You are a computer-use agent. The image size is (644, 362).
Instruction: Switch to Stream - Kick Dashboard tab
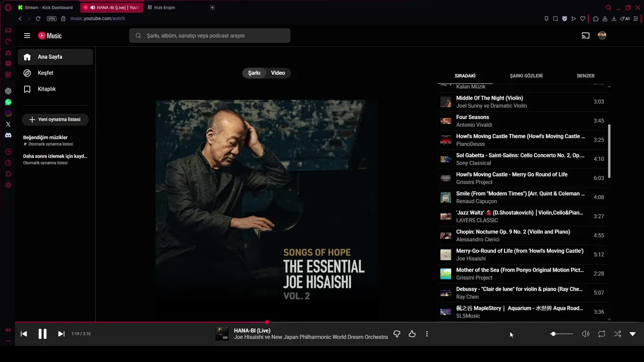click(46, 8)
